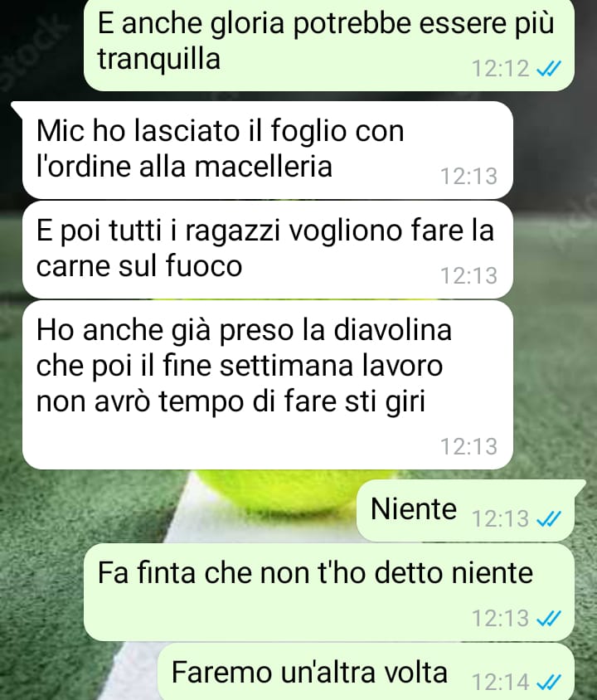Click read ticks on 'Faremo un'altra volta'
The height and width of the screenshot is (700, 597).
tap(548, 682)
